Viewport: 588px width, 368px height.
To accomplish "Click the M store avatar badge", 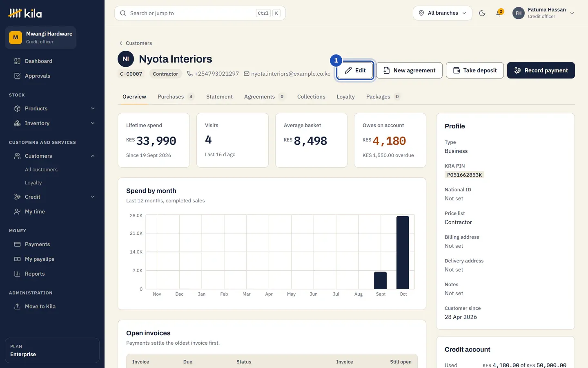I will [16, 37].
